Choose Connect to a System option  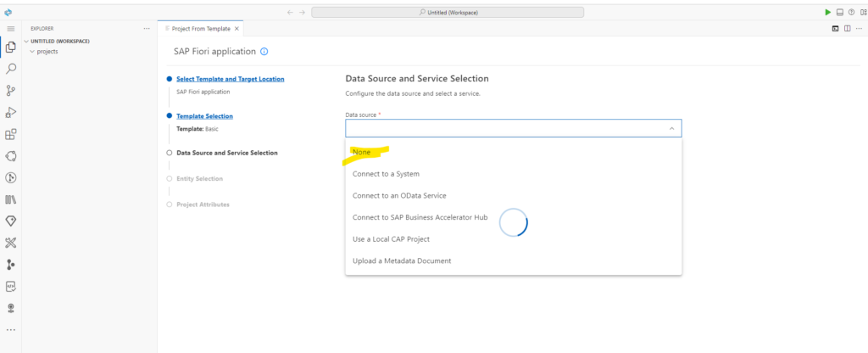tap(513, 174)
